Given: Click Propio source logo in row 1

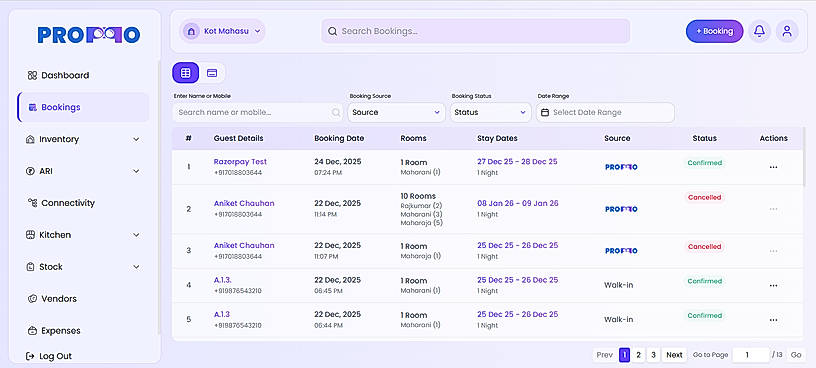Looking at the screenshot, I should pyautogui.click(x=621, y=167).
